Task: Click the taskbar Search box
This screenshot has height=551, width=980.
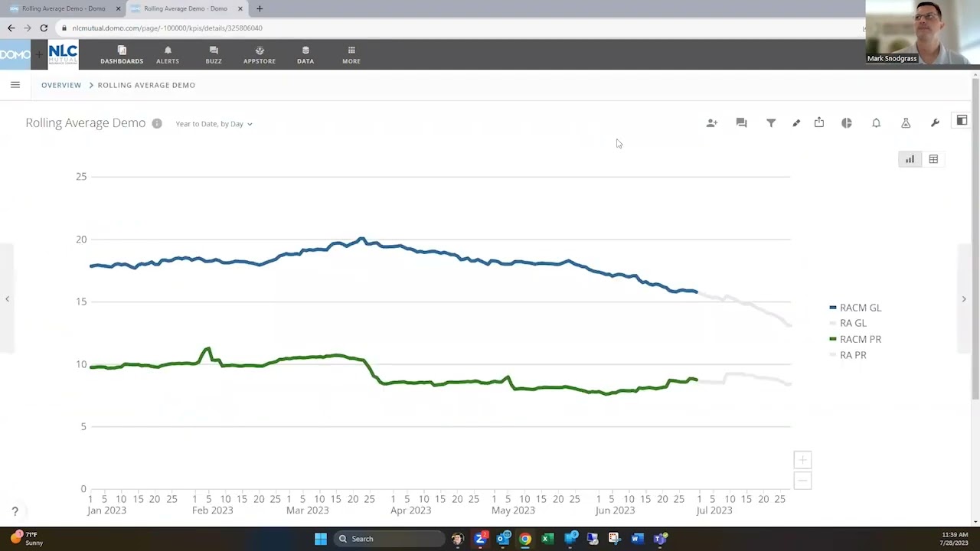Action: (389, 539)
